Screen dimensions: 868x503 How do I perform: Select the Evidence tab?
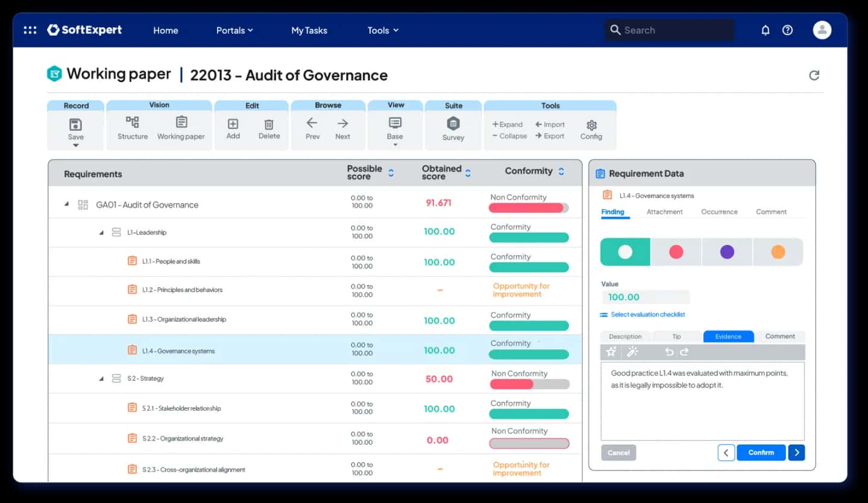pyautogui.click(x=728, y=337)
